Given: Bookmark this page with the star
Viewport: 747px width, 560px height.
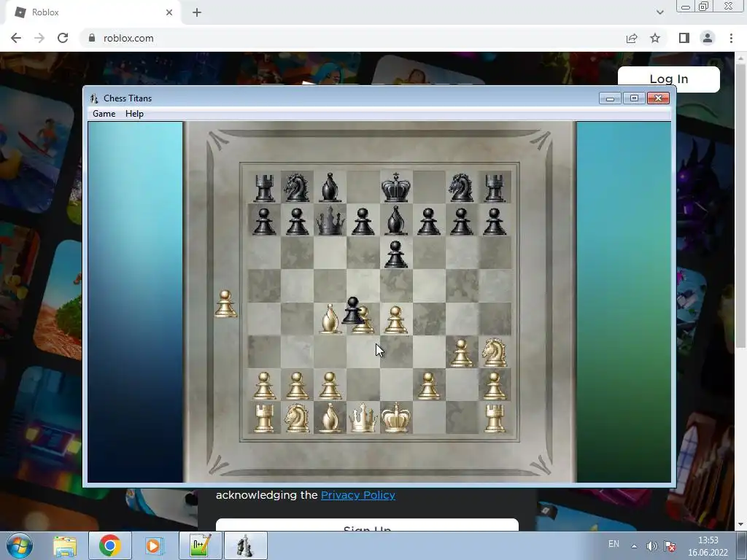Looking at the screenshot, I should pyautogui.click(x=655, y=38).
